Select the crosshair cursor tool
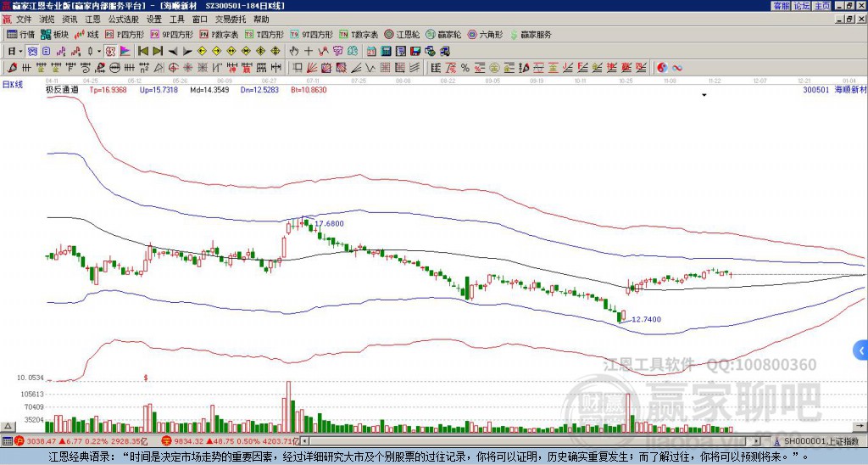Screen dimensions: 868x465 pos(309,52)
